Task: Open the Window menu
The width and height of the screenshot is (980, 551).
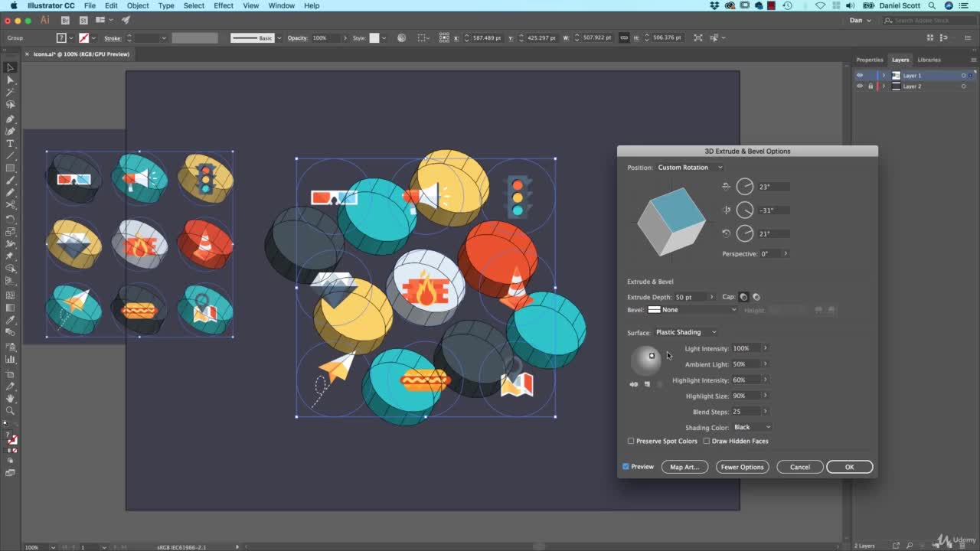Action: tap(281, 5)
